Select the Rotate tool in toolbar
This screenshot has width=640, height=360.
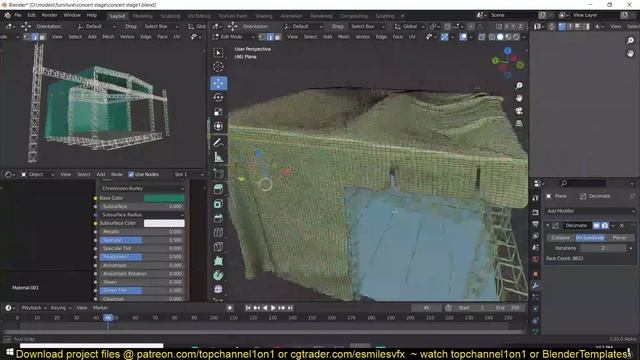(218, 98)
